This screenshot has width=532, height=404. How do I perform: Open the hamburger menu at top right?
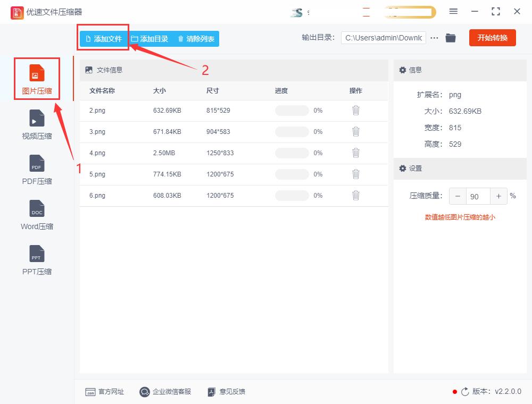pyautogui.click(x=454, y=11)
